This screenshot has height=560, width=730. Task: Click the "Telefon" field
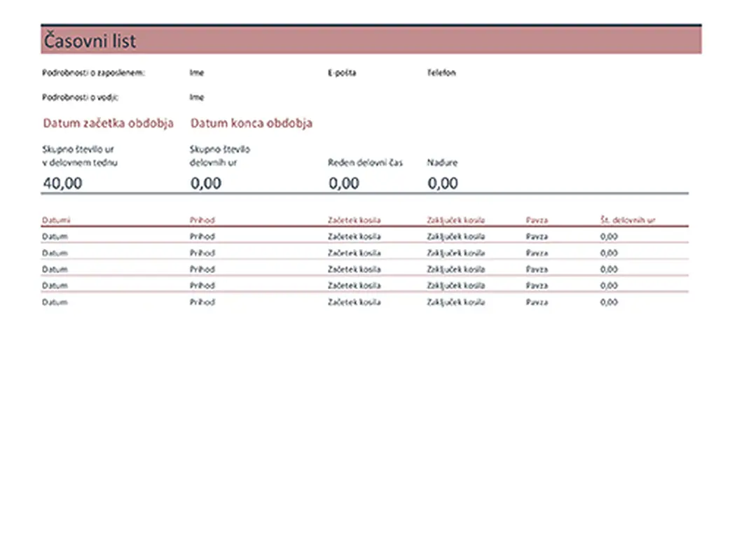(441, 73)
